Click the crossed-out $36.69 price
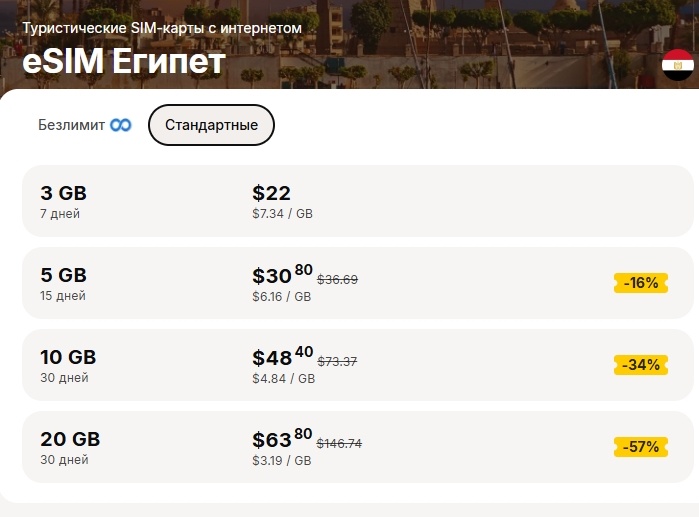Screen dimensions: 699x517 click(337, 279)
